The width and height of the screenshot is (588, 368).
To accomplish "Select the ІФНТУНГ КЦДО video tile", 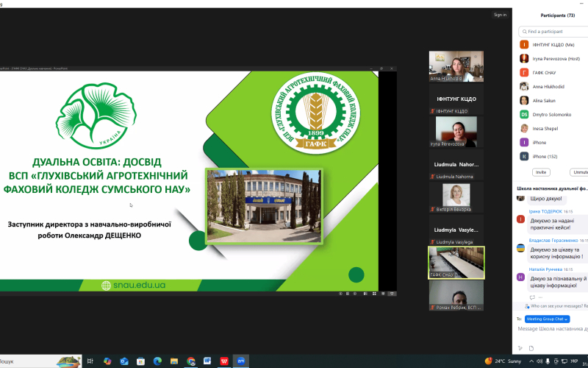I will pos(456,99).
